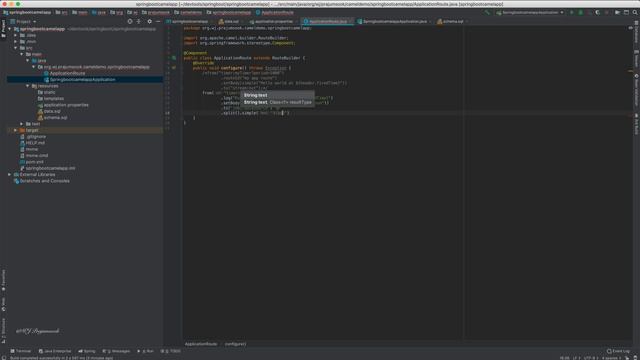Open the Favorites side tool tab

coord(3,281)
